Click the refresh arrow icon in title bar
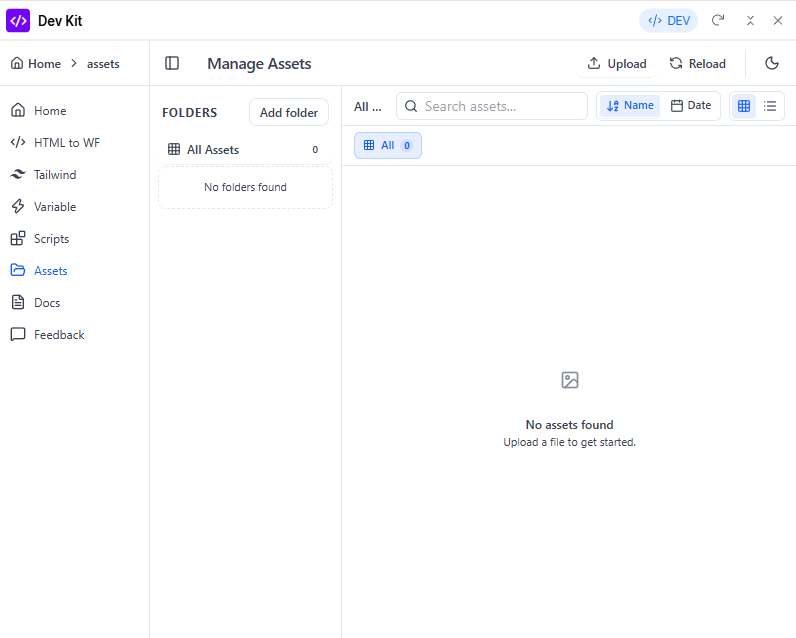 [x=718, y=20]
